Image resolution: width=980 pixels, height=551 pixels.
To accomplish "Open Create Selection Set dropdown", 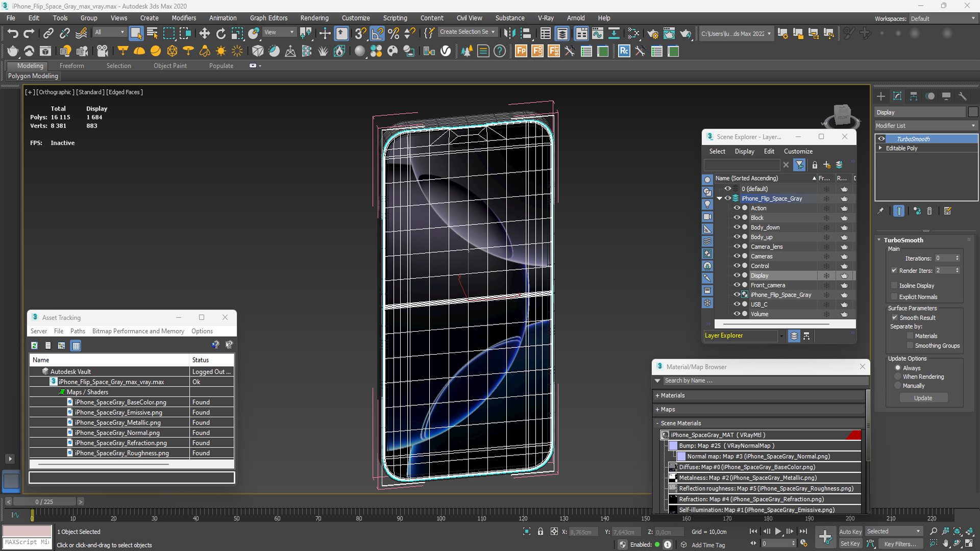I will pos(467,32).
